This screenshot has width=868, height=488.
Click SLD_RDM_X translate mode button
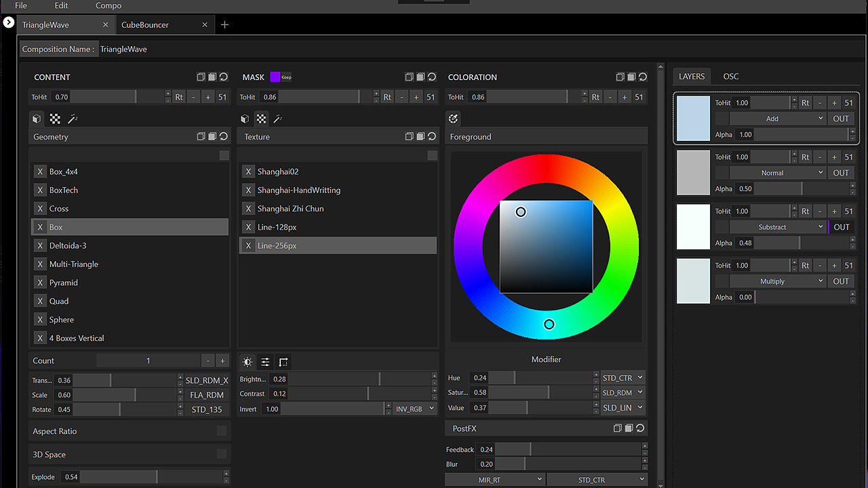click(x=207, y=380)
